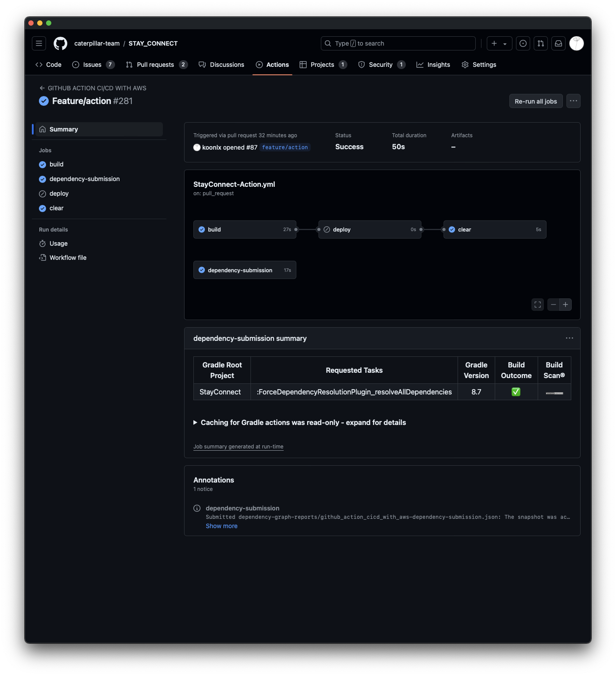Open pull request #87 link
Screen dimensions: 616x676
click(252, 147)
